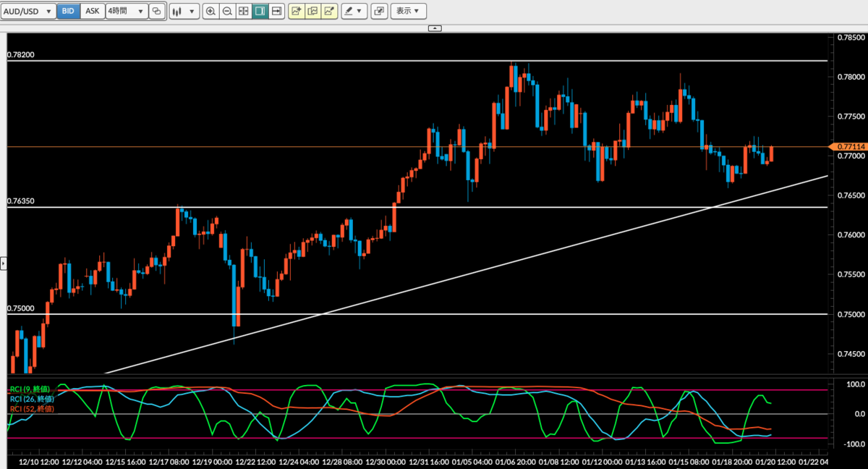
Task: Zoom in the chart with magnifier plus
Action: [210, 11]
